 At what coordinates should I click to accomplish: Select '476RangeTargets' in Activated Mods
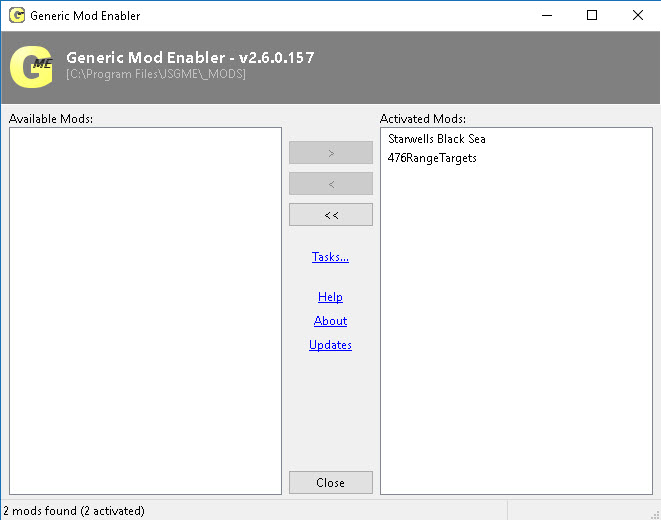tap(432, 158)
